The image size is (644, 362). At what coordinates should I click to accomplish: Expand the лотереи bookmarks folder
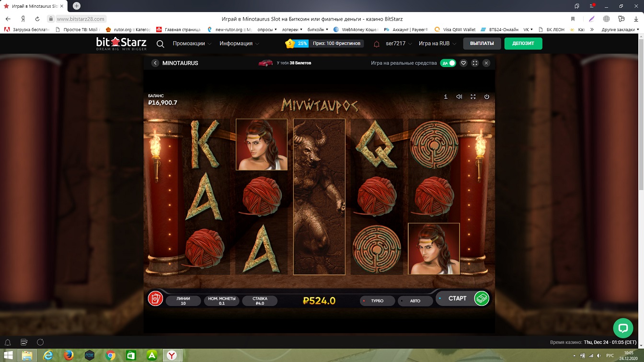[292, 30]
